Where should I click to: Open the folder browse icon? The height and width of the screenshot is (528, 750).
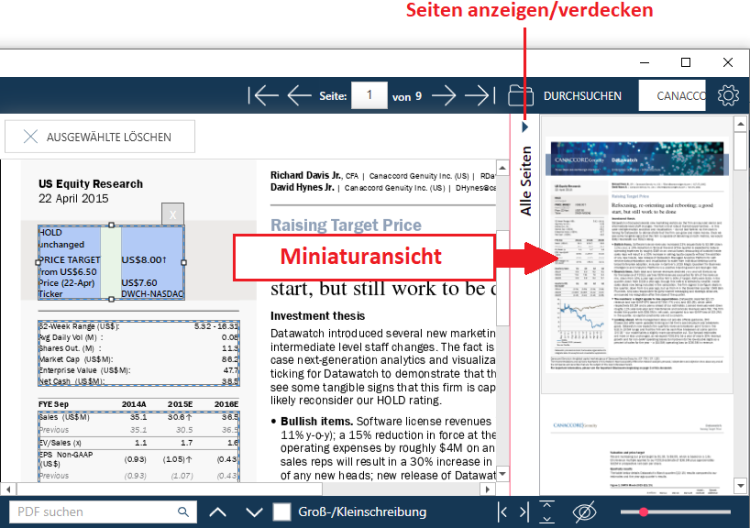(x=521, y=95)
